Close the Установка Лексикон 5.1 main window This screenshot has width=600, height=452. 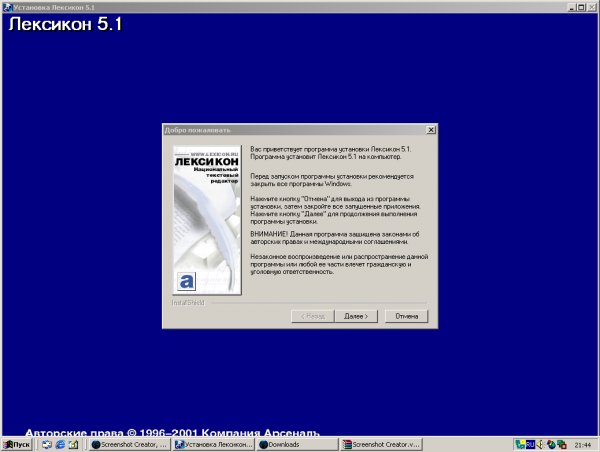tap(592, 6)
